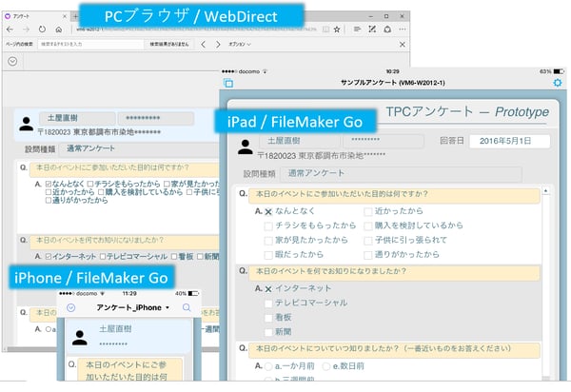
Task: Open the home page in PC browser
Action: click(58, 29)
